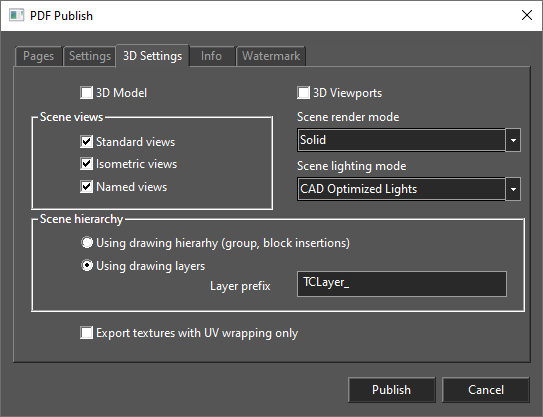Choose Using drawing layers radio option
The image size is (543, 417).
tap(87, 266)
